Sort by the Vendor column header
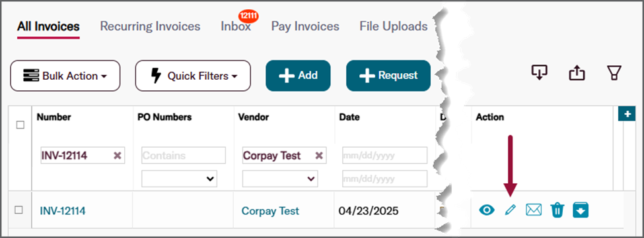 click(x=254, y=117)
